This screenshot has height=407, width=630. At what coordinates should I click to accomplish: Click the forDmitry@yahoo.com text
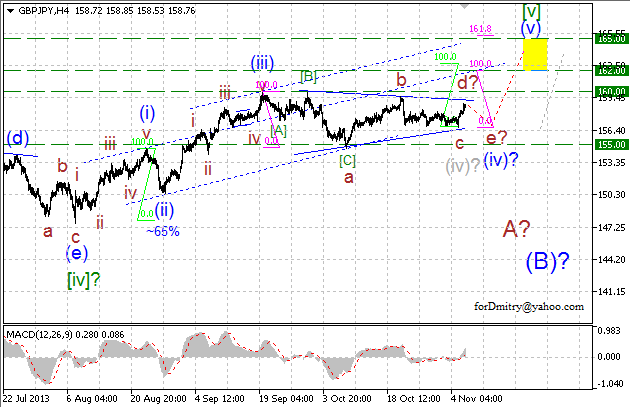point(529,307)
